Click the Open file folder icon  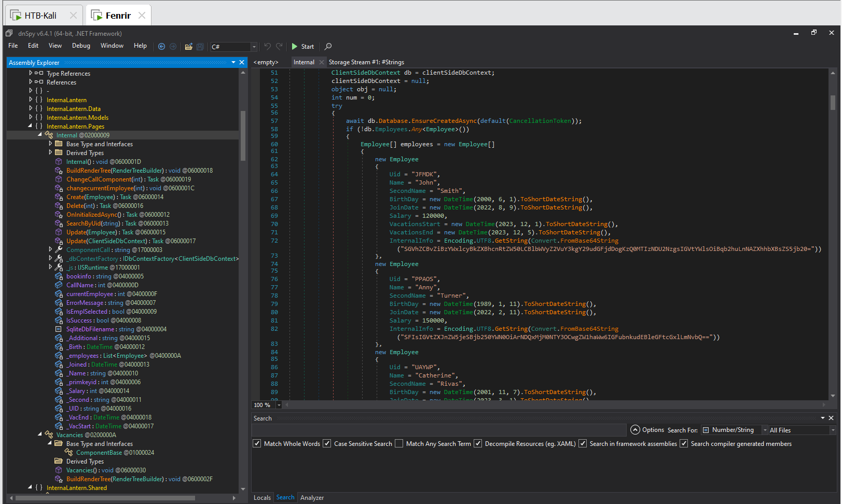[188, 47]
